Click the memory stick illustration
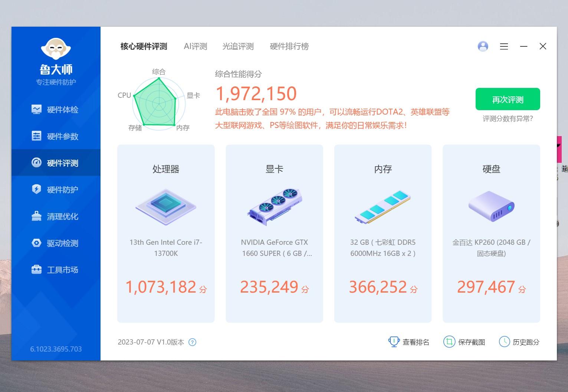 [x=383, y=207]
